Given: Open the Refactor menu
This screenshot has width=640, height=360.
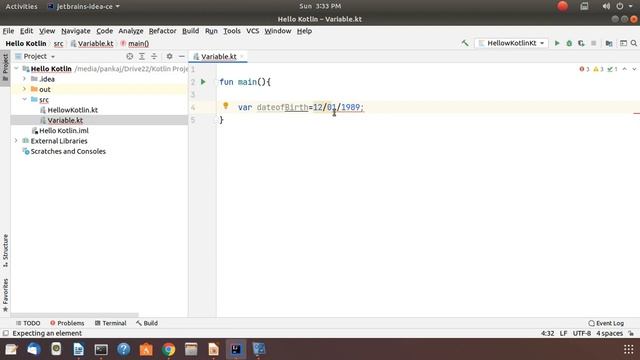Looking at the screenshot, I should click(162, 31).
